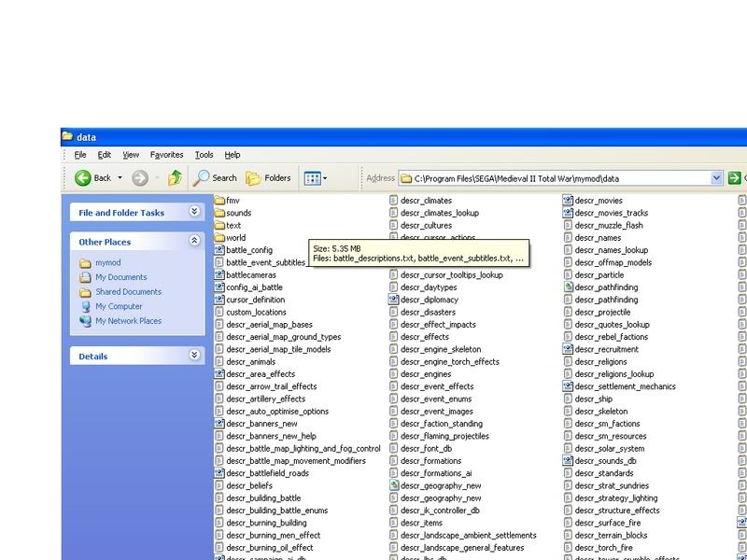Click the config_ai_battle file icon
Screen dimensions: 747x560
(219, 287)
